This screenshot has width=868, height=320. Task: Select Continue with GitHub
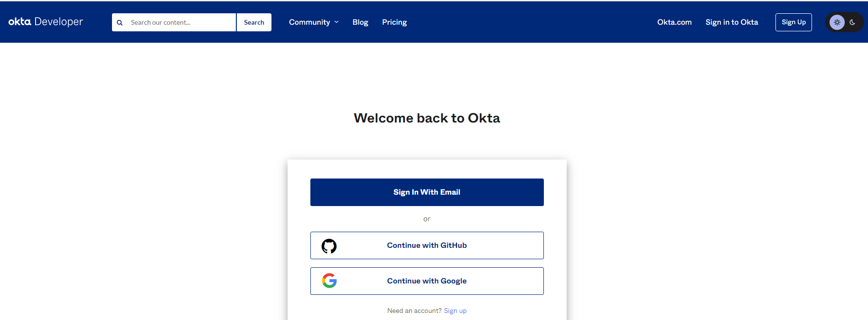coord(427,245)
